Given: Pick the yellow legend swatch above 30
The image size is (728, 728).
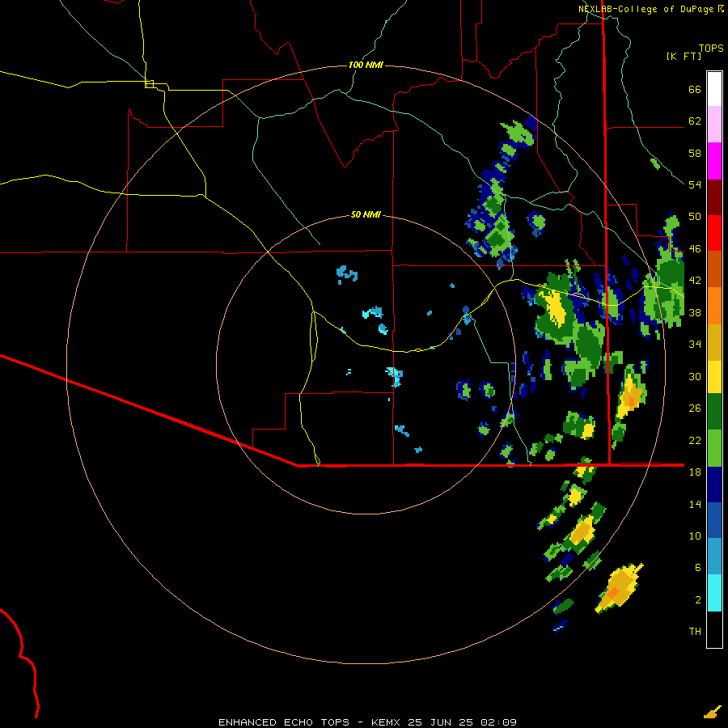Looking at the screenshot, I should [714, 377].
